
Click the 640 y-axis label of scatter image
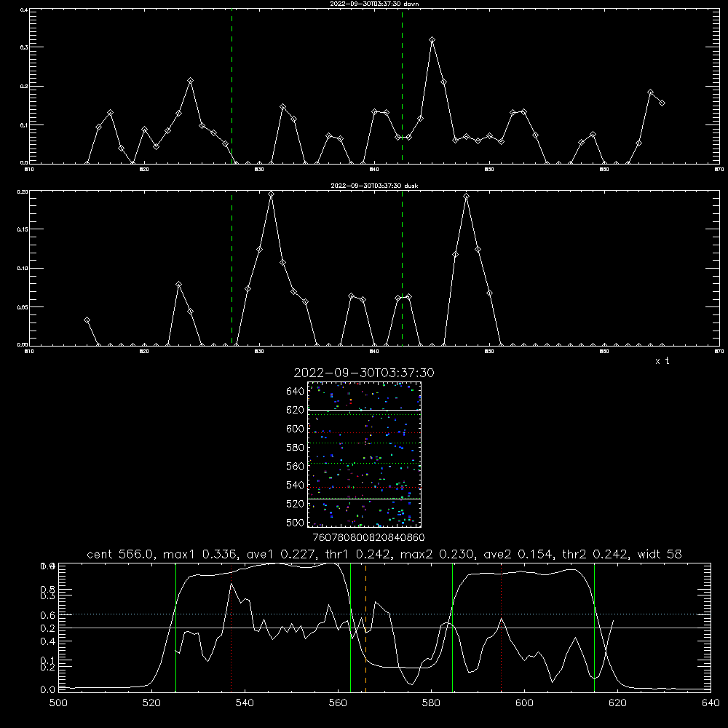[296, 391]
